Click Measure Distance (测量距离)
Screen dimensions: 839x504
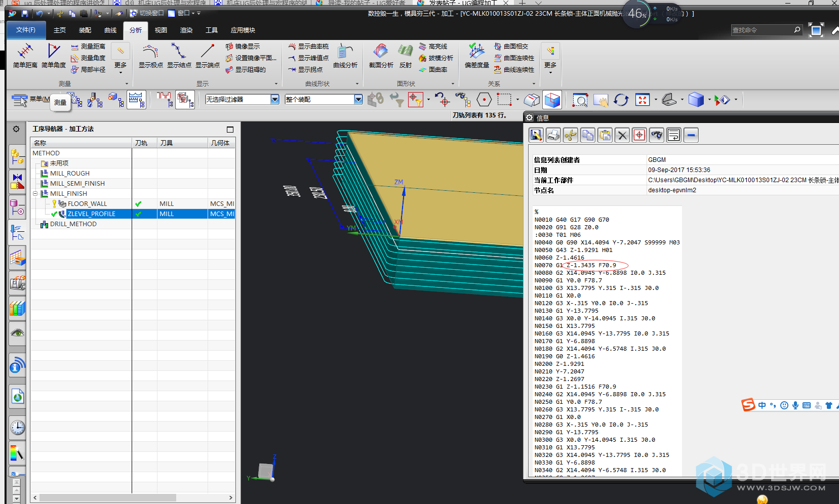coord(88,47)
